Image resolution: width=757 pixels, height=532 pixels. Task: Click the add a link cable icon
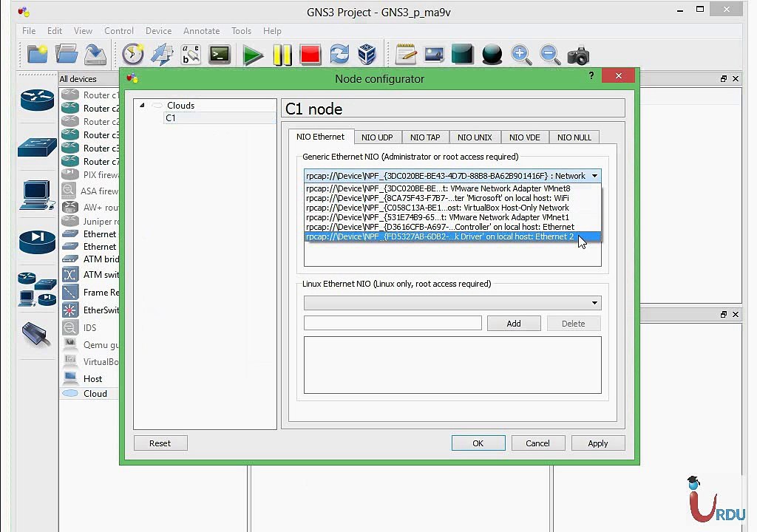click(x=36, y=335)
